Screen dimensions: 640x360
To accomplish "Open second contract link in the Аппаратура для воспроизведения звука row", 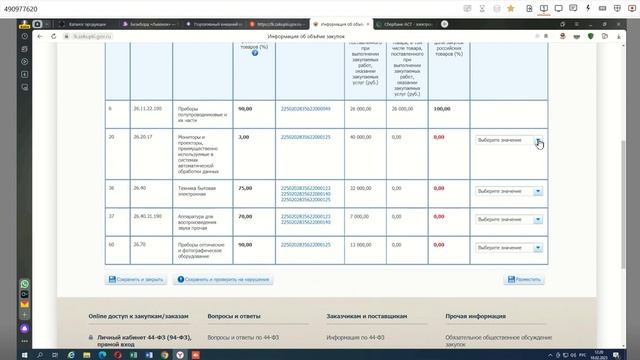I will click(306, 222).
